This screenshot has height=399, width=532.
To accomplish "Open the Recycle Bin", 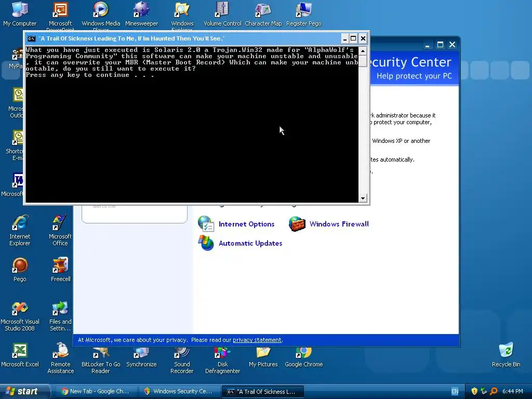I will click(x=506, y=354).
